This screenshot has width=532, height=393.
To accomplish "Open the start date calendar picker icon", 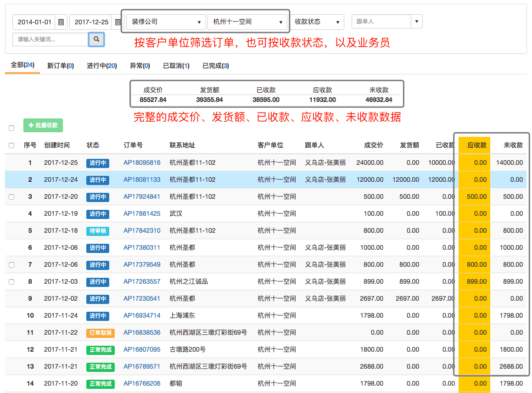I will pos(61,22).
